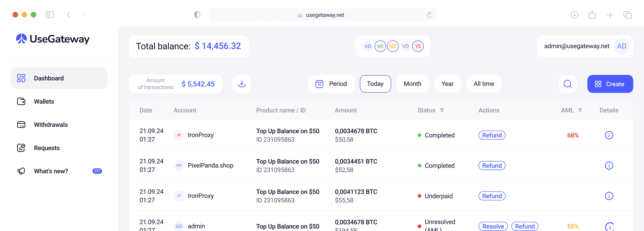This screenshot has height=231, width=644.
Task: Refund the admin Unresolved transaction
Action: 525,226
